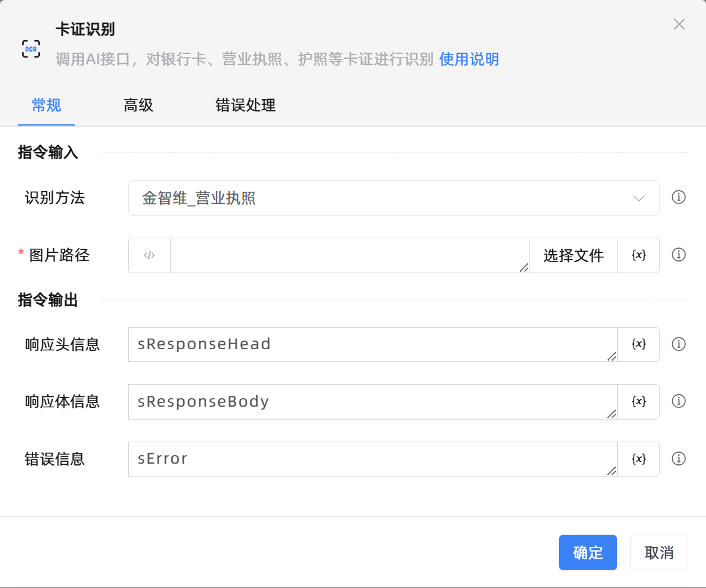This screenshot has height=588, width=706.
Task: Click {x} variable icon for 错误信息
Action: [638, 459]
